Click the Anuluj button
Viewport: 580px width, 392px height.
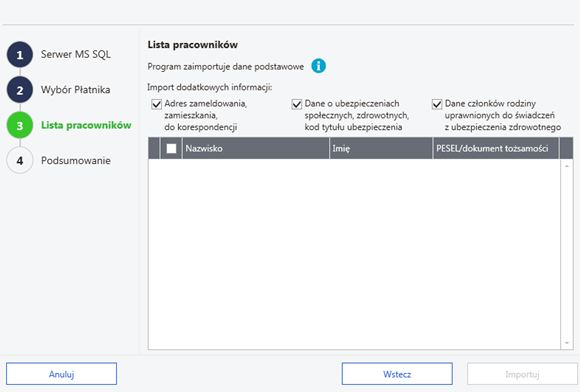point(61,374)
